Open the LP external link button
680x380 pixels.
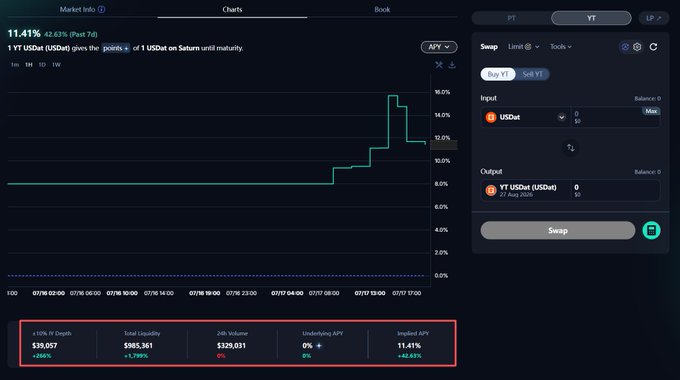[x=654, y=18]
